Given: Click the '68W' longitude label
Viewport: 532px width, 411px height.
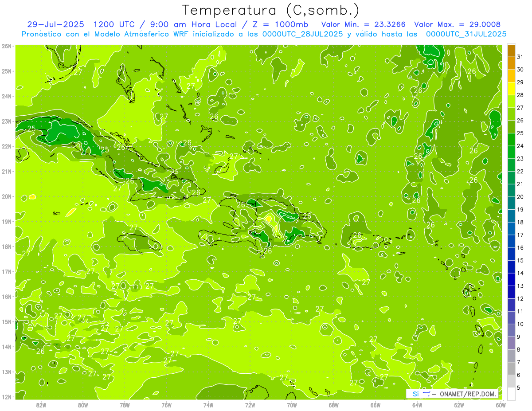Looking at the screenshot, I should coord(334,405).
